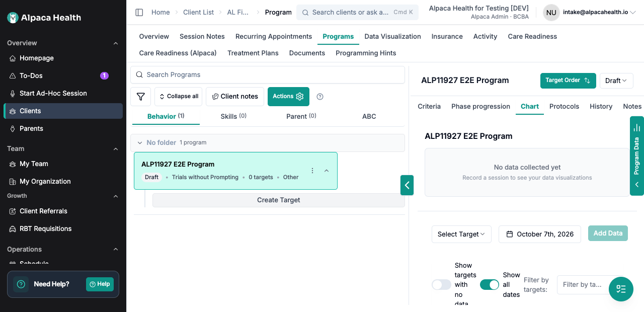Open Homepage in sidebar
644x312 pixels.
pos(63,58)
